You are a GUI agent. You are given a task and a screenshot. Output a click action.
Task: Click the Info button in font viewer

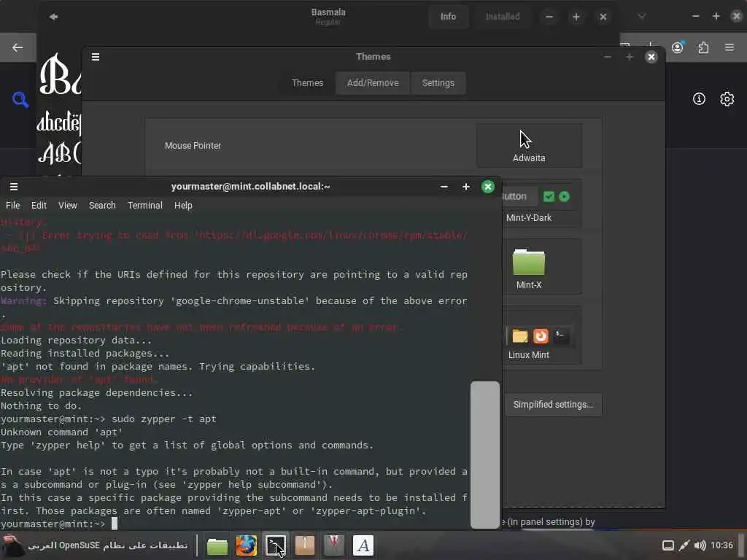coord(448,17)
